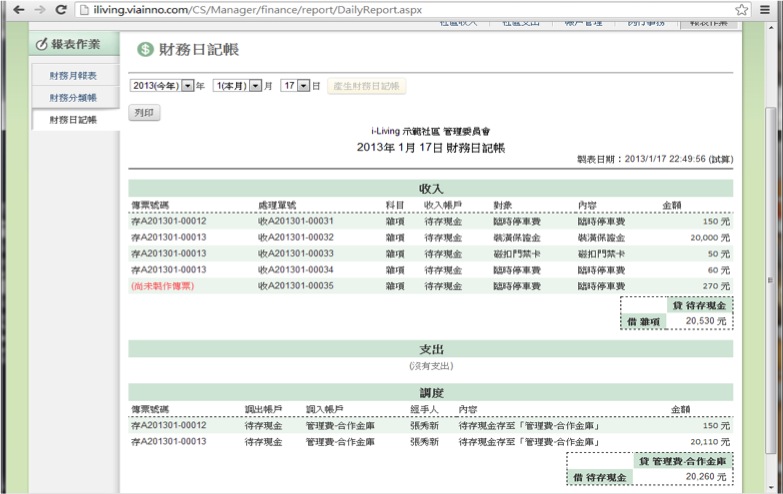Click the 20,260 元 total
The width and height of the screenshot is (783, 494).
click(x=706, y=477)
